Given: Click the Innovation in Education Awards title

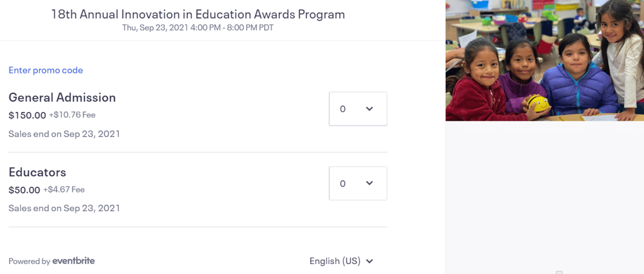Looking at the screenshot, I should coord(198,14).
